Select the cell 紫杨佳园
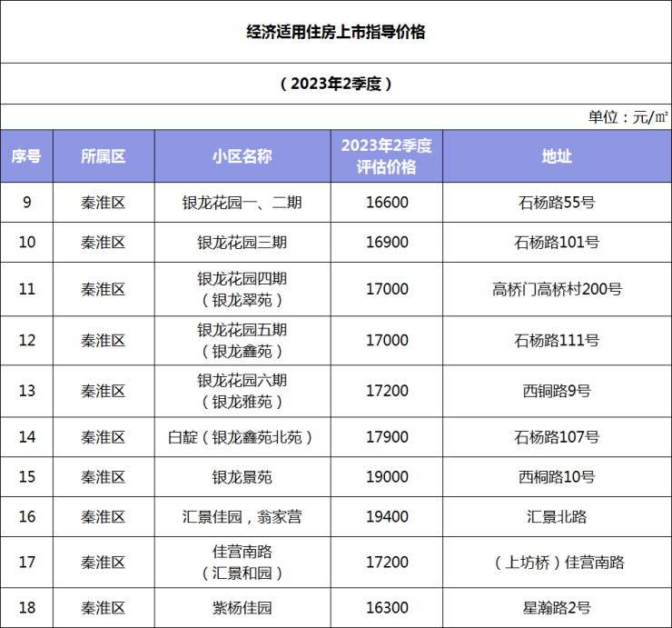672x628 pixels. click(242, 608)
